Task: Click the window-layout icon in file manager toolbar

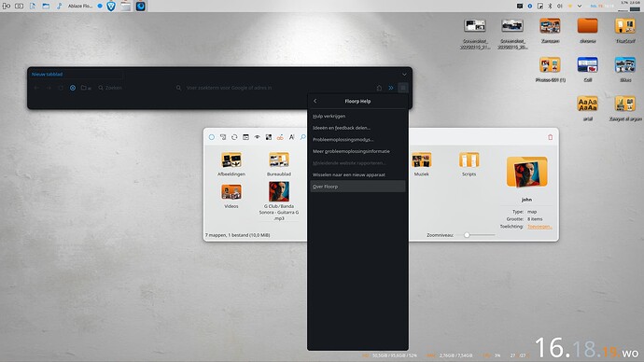Action: [x=245, y=137]
